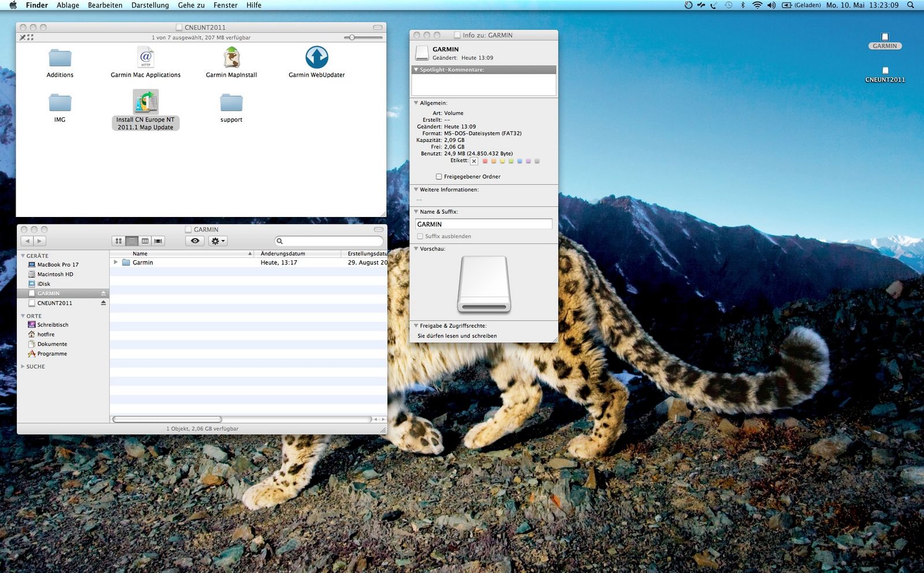The height and width of the screenshot is (573, 924).
Task: Expand the SUCHE sidebar section
Action: (23, 366)
